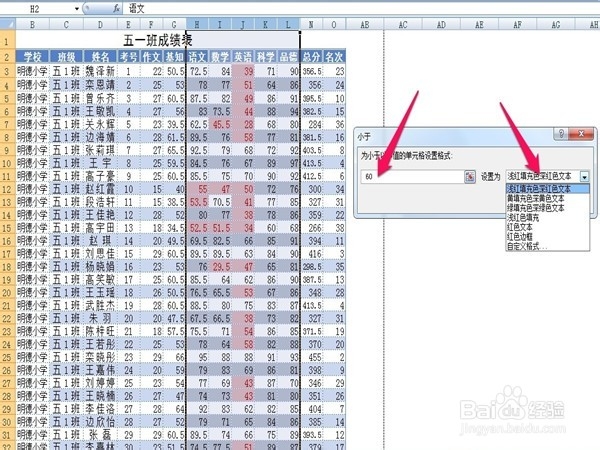This screenshot has width=600, height=450.
Task: Click the total score cell 455
Action: click(311, 357)
